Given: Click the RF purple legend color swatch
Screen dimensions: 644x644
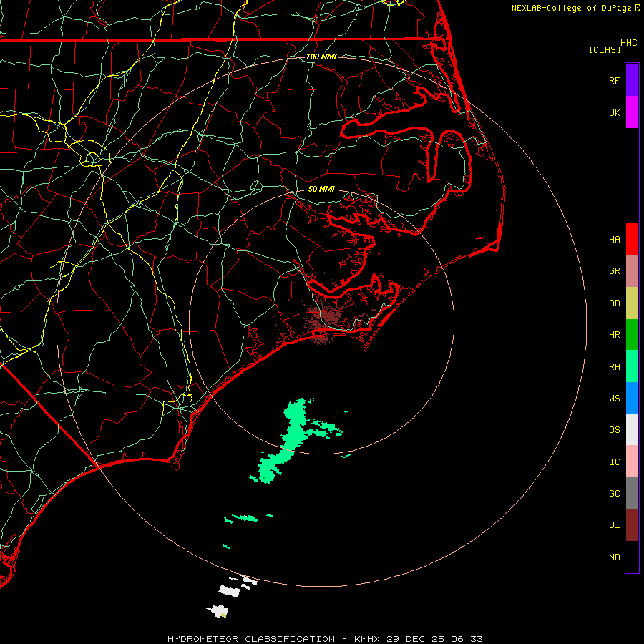Looking at the screenshot, I should pyautogui.click(x=632, y=80).
